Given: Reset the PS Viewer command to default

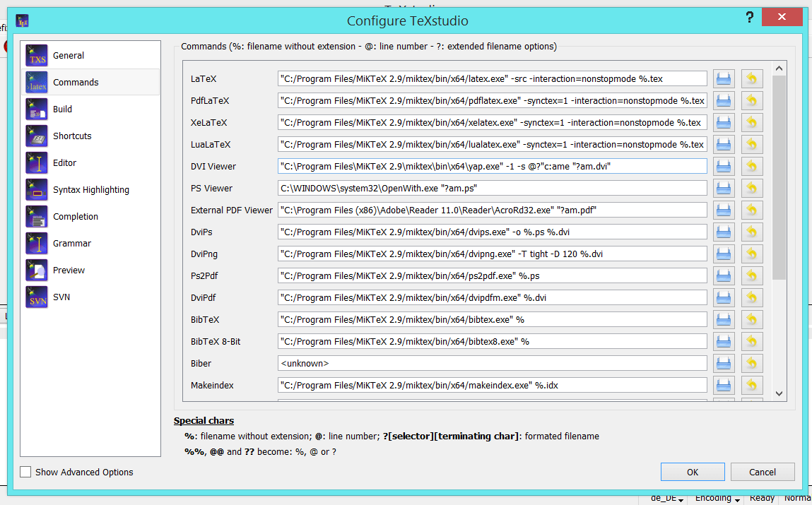Looking at the screenshot, I should (x=751, y=189).
